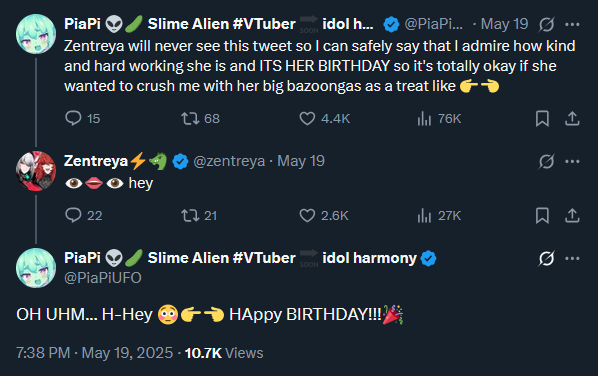598x376 pixels.
Task: View analytics showing 76K views
Action: pos(424,118)
